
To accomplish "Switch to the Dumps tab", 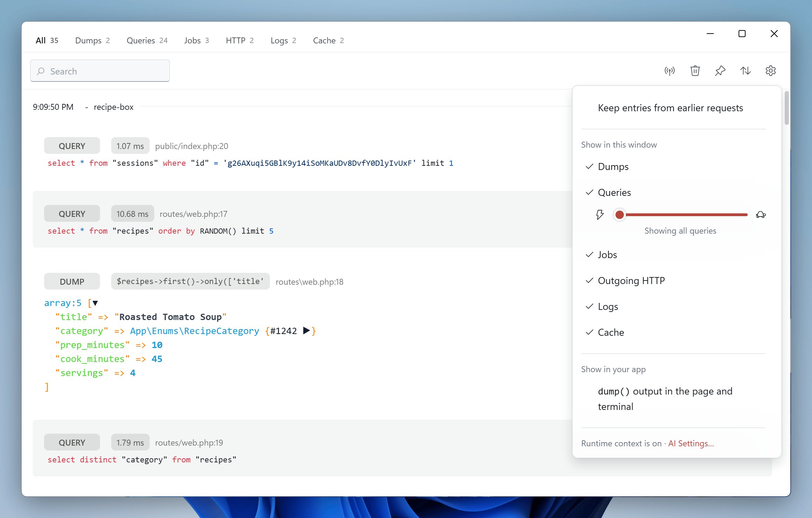I will click(x=92, y=41).
